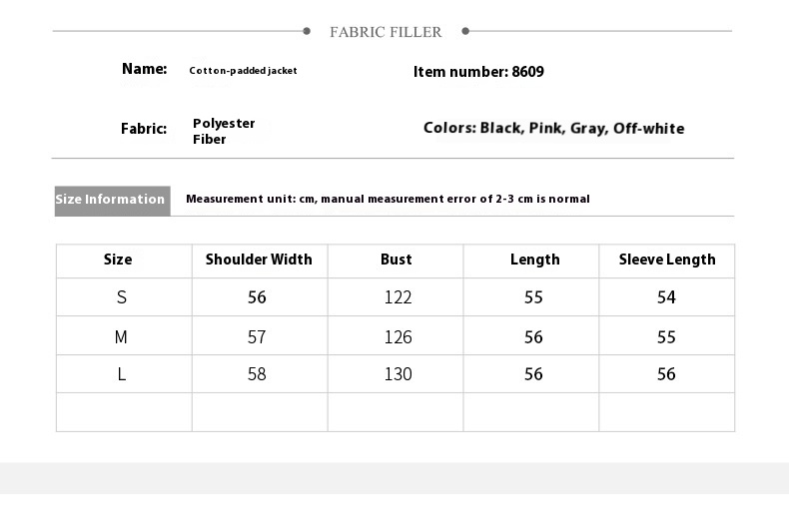789x532 pixels.
Task: Click the Colors: Black, Pink, Gray, Off-white text
Action: [553, 128]
